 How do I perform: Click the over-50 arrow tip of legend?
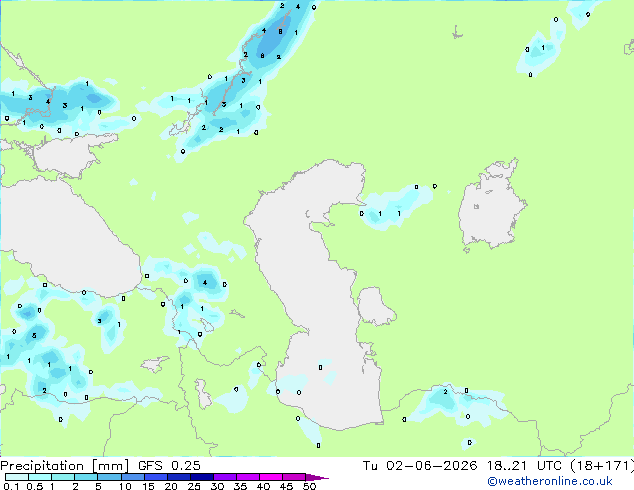coord(317,478)
